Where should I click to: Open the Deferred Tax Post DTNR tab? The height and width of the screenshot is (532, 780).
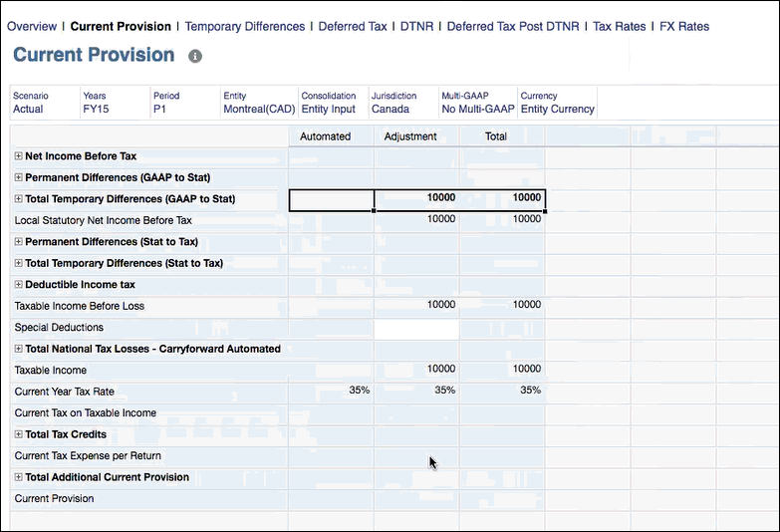pyautogui.click(x=513, y=26)
